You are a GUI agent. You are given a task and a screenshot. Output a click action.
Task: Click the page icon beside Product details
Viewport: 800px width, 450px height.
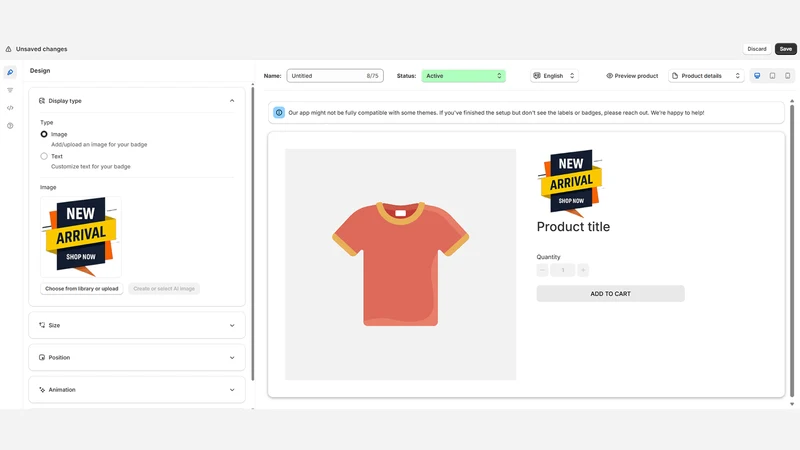point(675,76)
